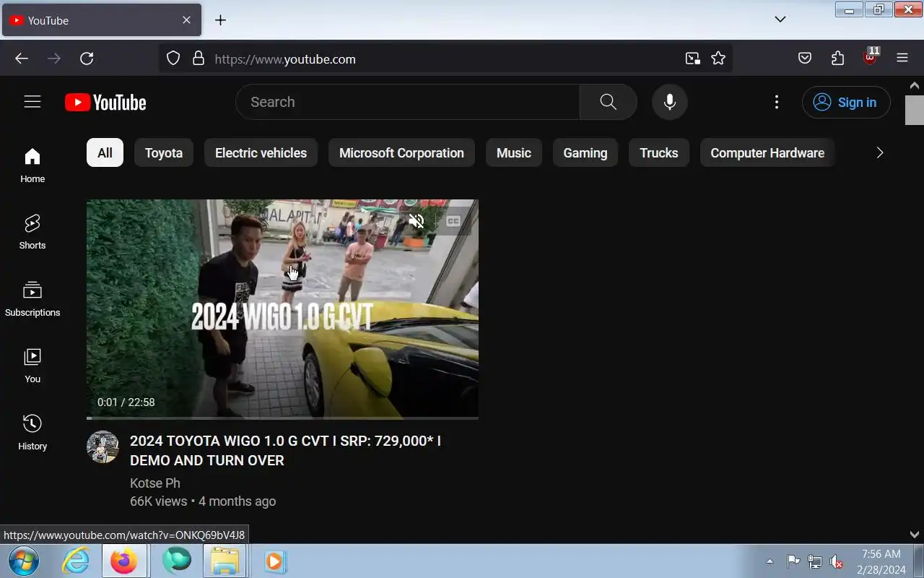Open picture-in-picture from address bar
924x578 pixels.
point(692,59)
